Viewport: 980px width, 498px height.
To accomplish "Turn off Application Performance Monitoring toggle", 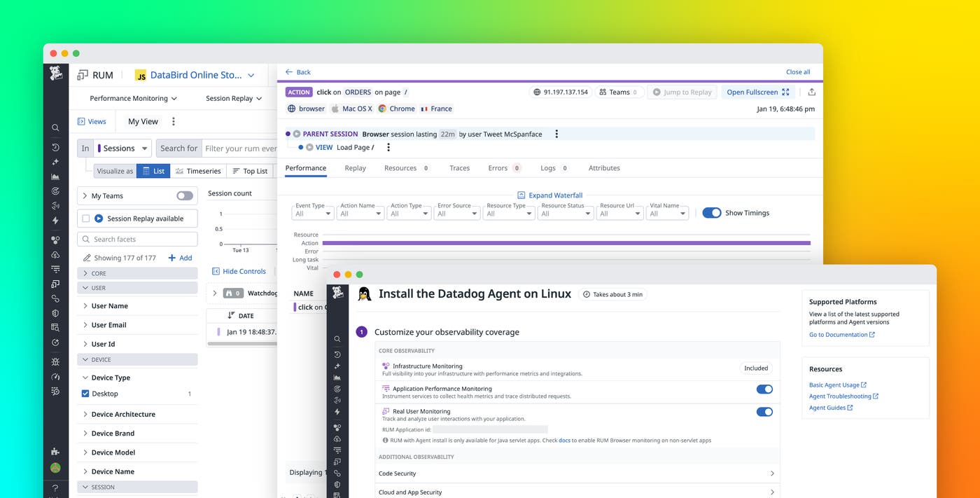I will coord(764,389).
